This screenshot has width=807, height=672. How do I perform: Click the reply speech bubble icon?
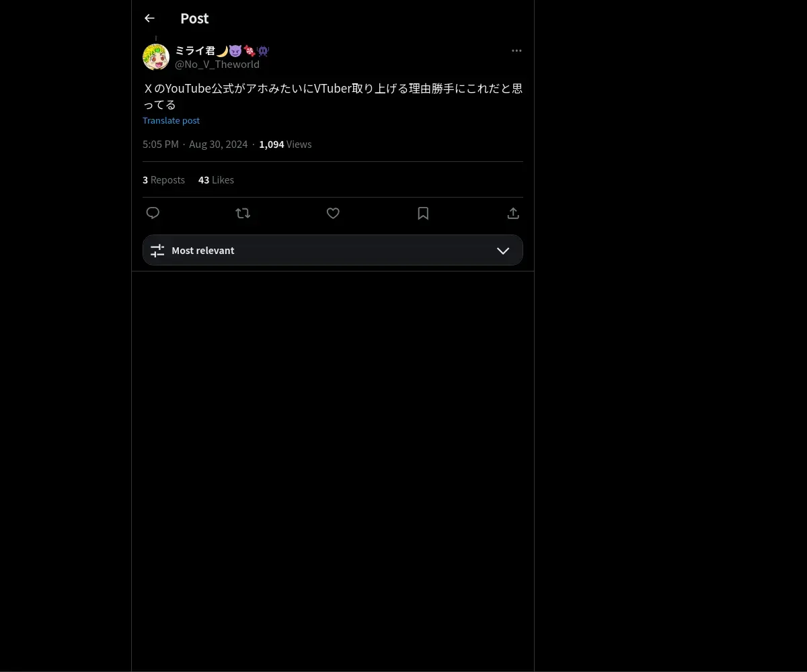coord(153,213)
